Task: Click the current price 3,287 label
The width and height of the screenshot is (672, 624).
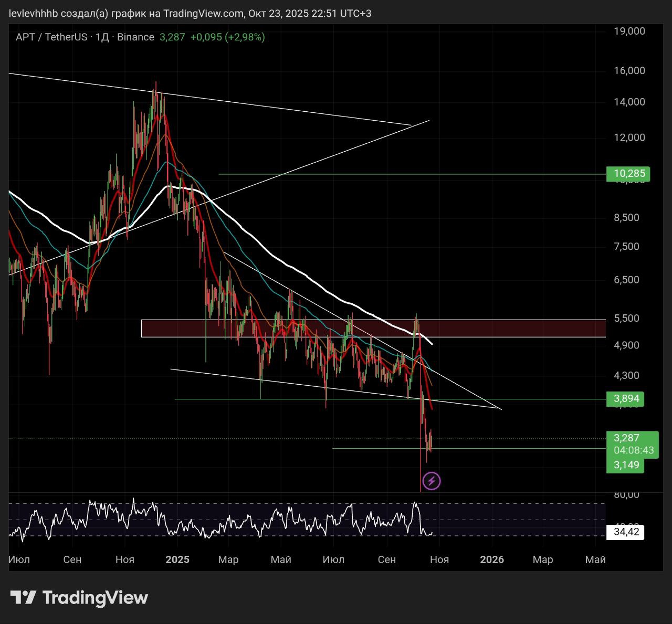Action: tap(627, 438)
